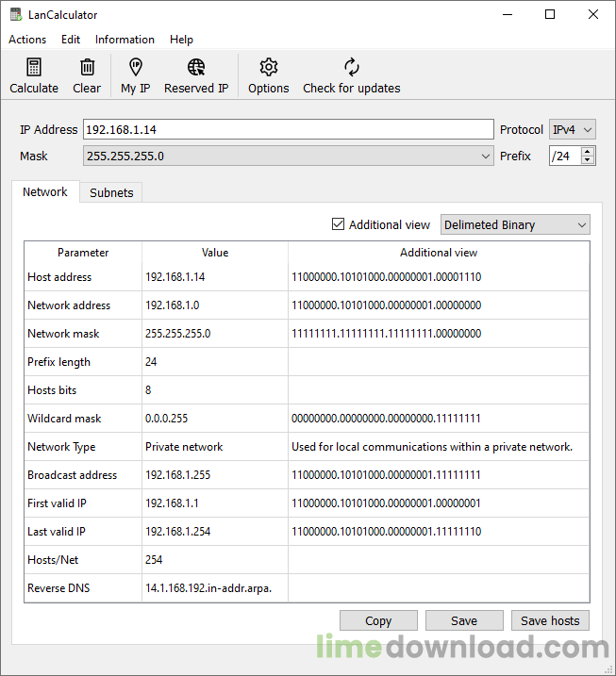
Task: Click the Broadcast address binary representation
Action: [x=386, y=474]
